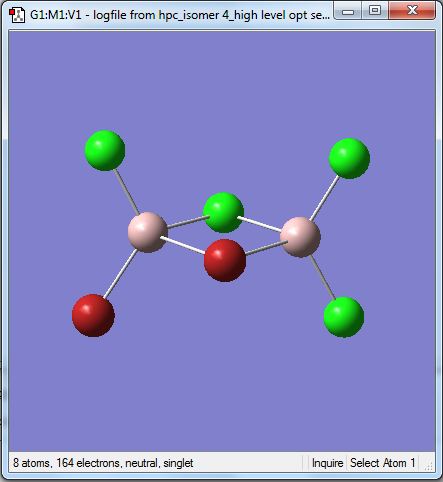
Task: Click the 'Select Atom 1' status field
Action: tap(383, 463)
